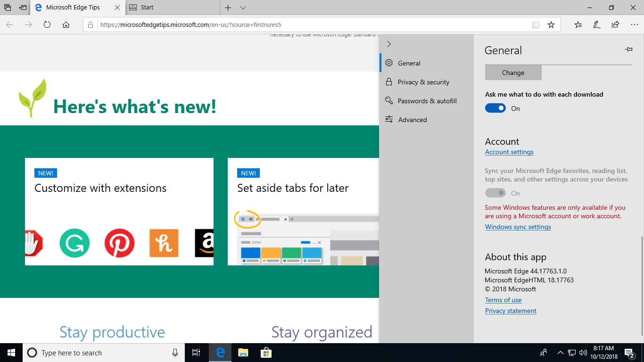This screenshot has width=644, height=362.
Task: Refresh the current page
Action: [x=47, y=25]
